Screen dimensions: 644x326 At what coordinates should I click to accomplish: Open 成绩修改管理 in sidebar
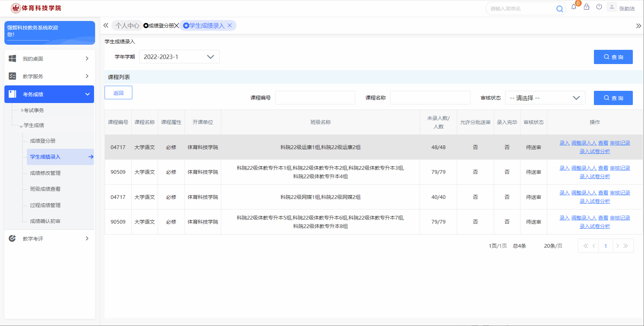45,173
